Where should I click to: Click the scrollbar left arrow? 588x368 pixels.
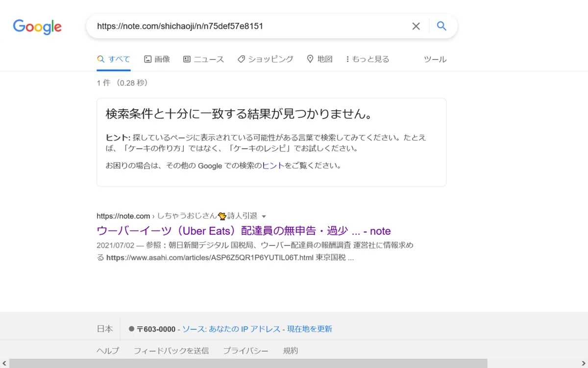tap(4, 364)
